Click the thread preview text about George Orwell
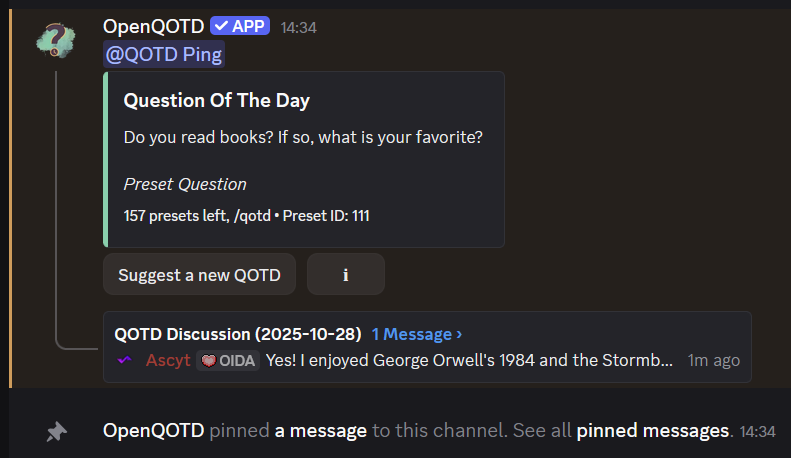The height and width of the screenshot is (458, 791). [469, 360]
